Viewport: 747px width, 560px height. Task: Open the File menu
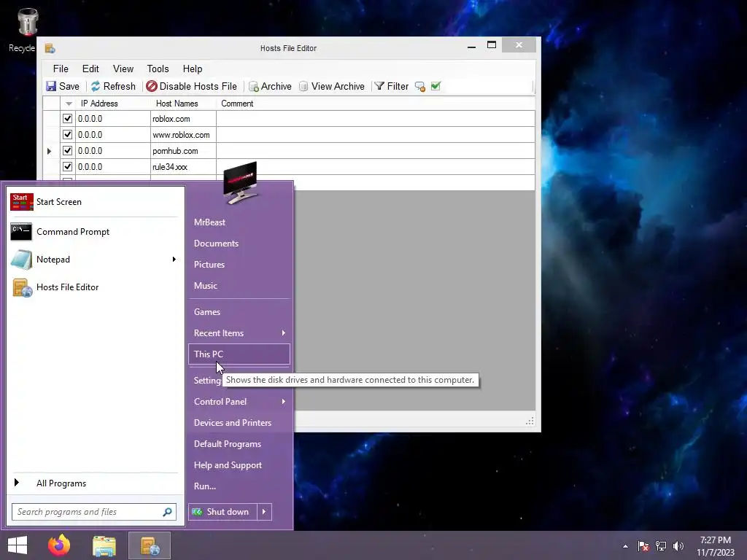tap(61, 69)
